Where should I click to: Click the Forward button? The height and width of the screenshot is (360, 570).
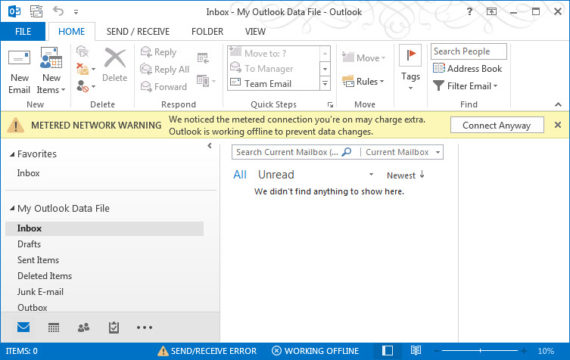click(164, 87)
